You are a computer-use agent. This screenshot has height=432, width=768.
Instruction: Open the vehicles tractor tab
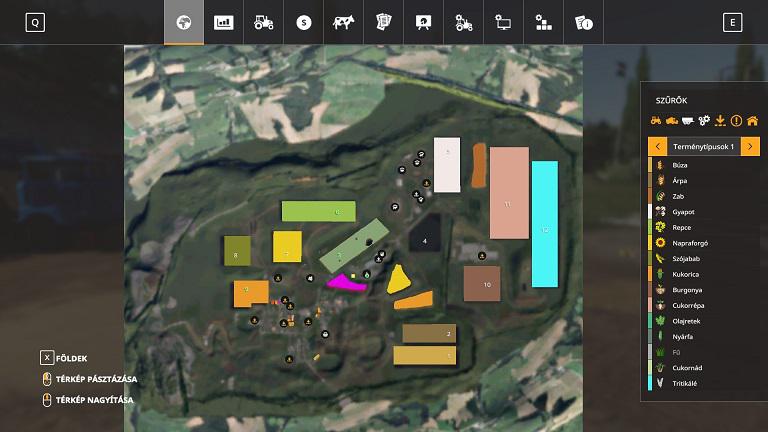pos(264,22)
